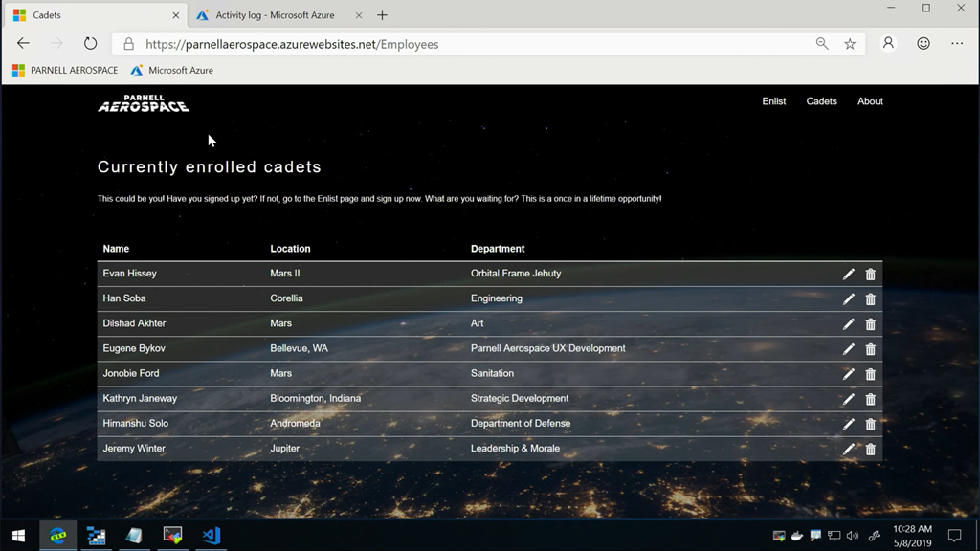Open a new browser tab

[x=382, y=15]
